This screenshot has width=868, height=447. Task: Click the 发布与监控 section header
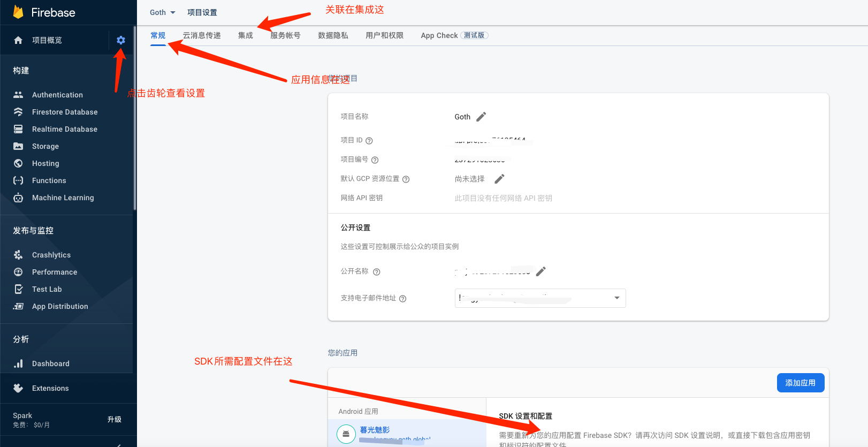click(33, 231)
